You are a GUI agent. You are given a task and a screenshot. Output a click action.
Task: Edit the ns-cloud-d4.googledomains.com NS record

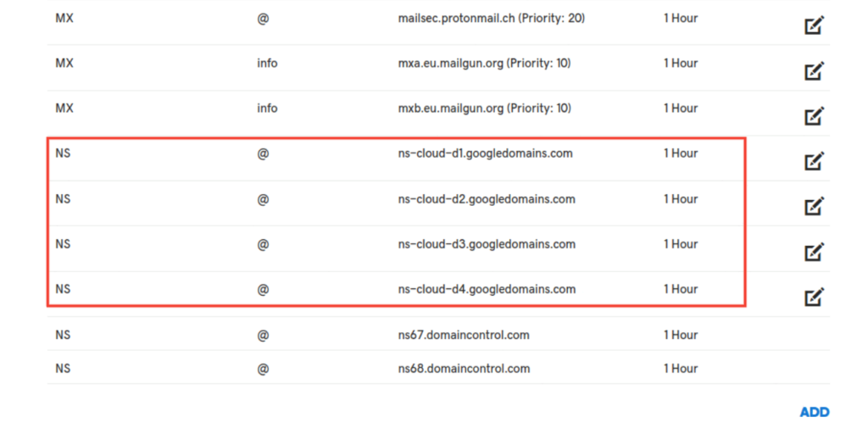tap(814, 297)
